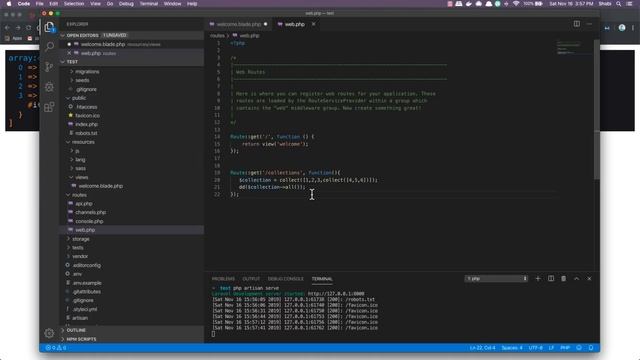Click browser profile avatar at top right
This screenshot has width=640, height=360.
622,28
